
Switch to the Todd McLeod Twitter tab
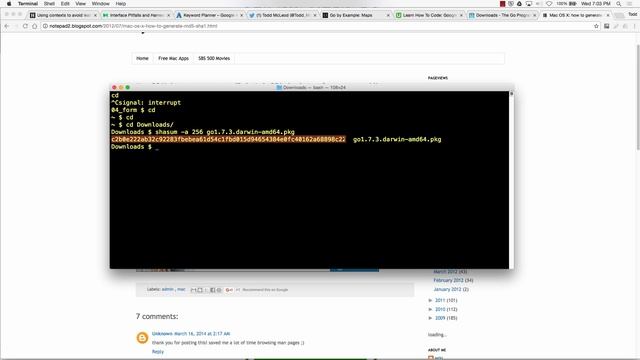tap(283, 15)
